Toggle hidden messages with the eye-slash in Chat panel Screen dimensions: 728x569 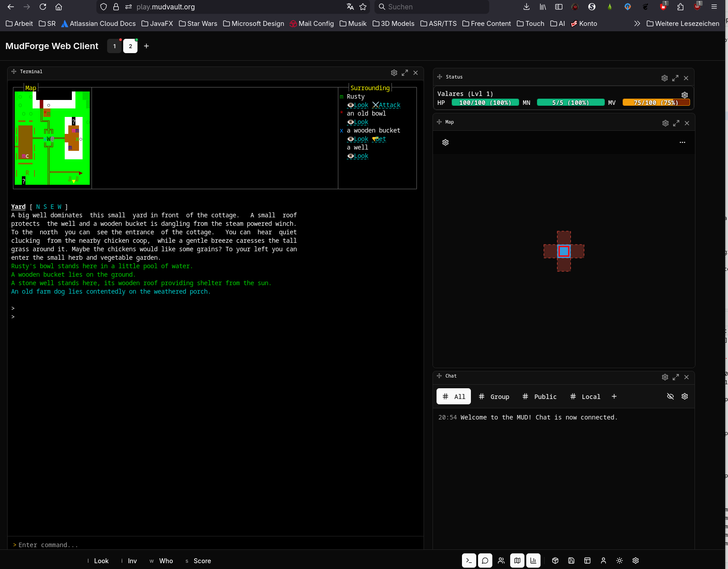pyautogui.click(x=670, y=396)
